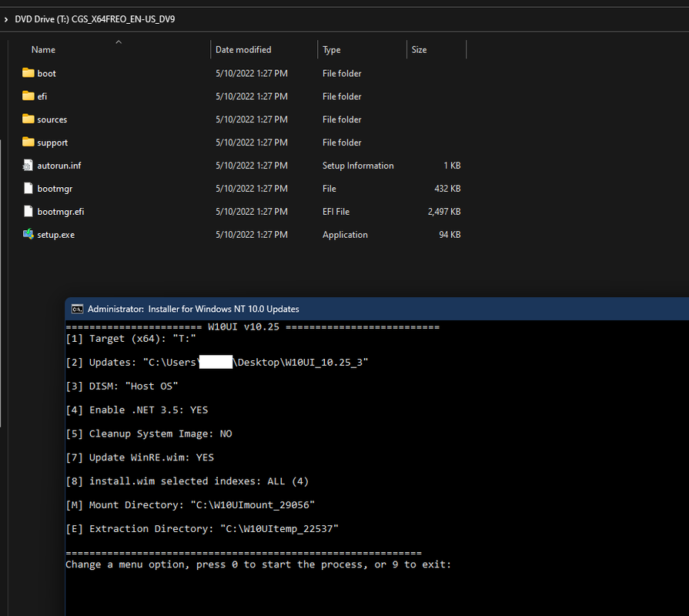This screenshot has height=616, width=689.
Task: Click the Change a menu option prompt
Action: point(259,564)
